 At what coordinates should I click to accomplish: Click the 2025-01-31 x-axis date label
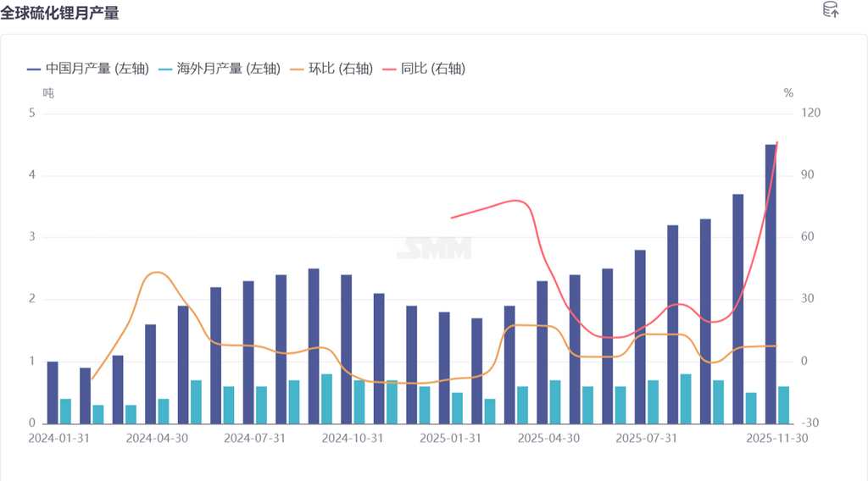pos(450,438)
